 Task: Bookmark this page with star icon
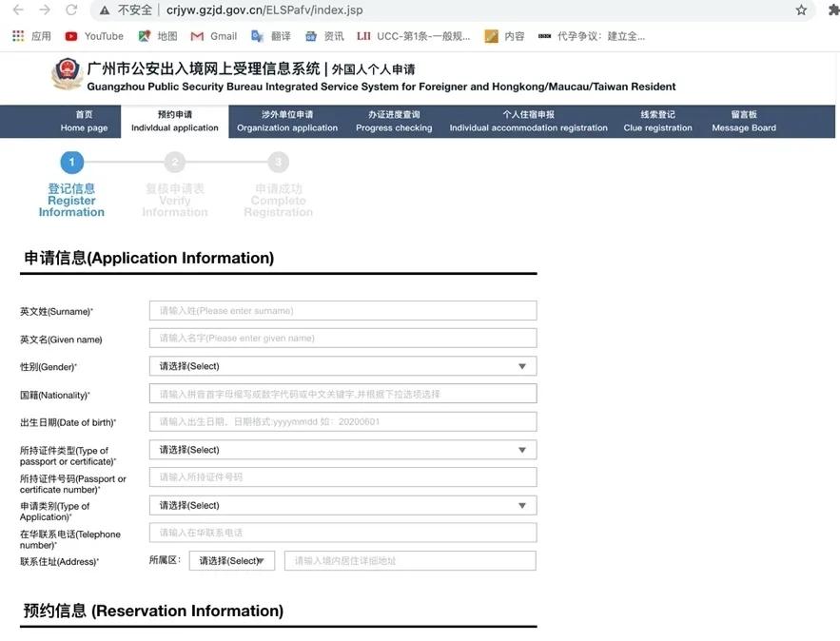coord(801,10)
